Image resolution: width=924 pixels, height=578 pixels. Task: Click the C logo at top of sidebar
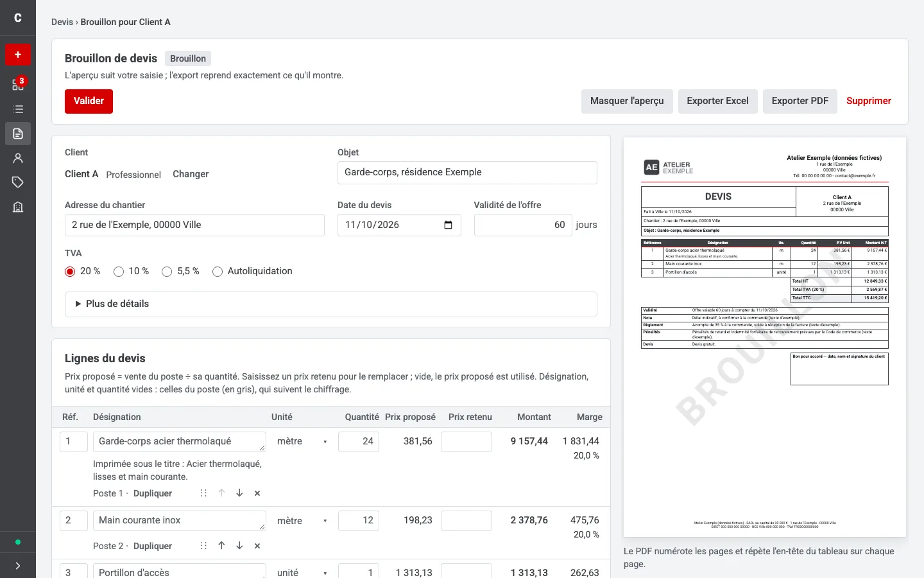tap(18, 17)
